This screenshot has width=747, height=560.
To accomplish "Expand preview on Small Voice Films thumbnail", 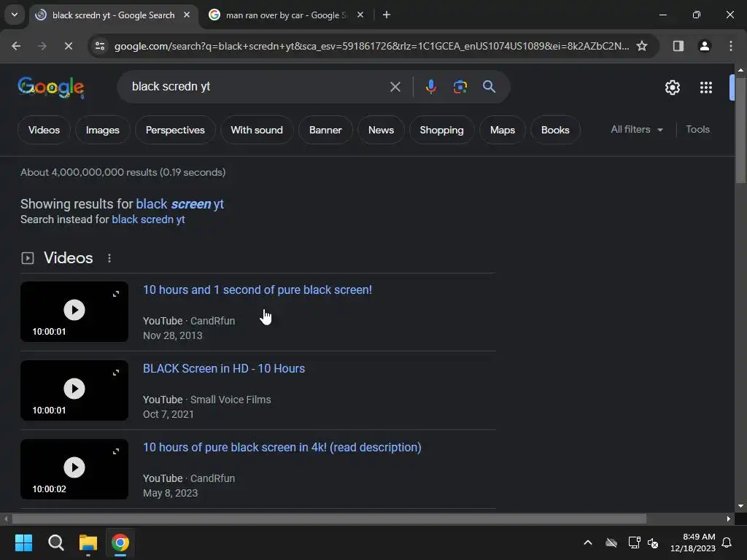I will click(x=116, y=373).
